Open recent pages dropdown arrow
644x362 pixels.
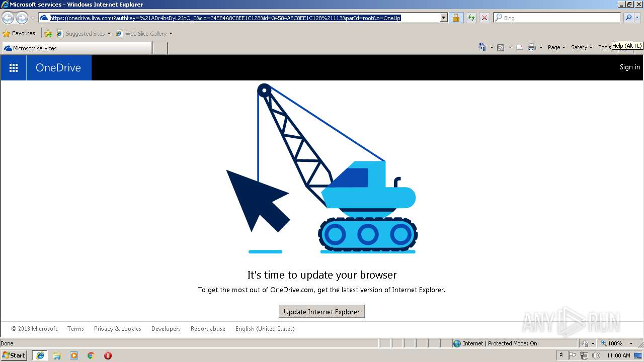[33, 18]
